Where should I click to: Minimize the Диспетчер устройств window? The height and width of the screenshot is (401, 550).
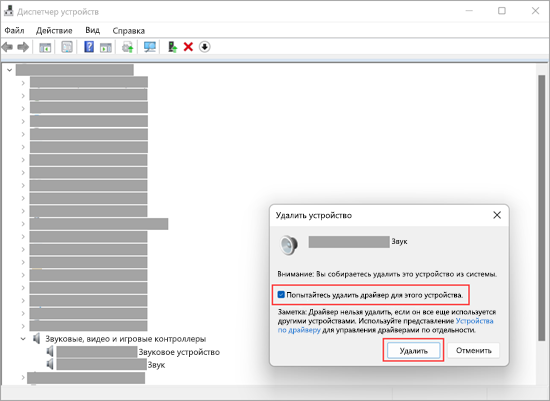(x=469, y=11)
